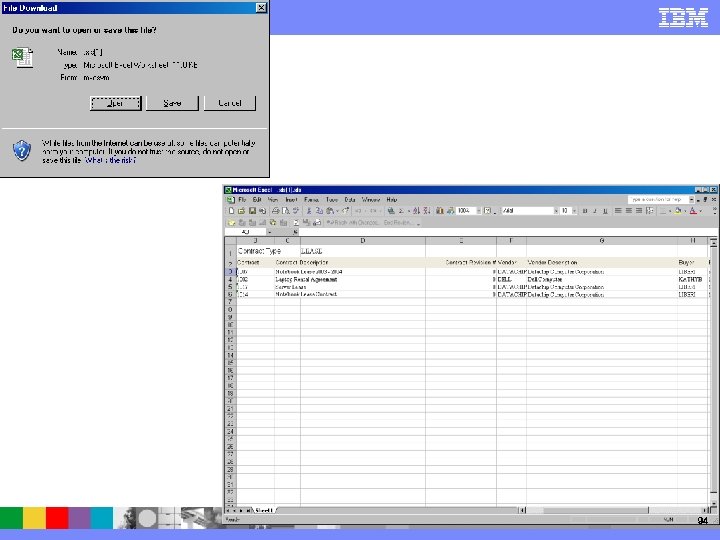Select the Format Painter brush icon
The height and width of the screenshot is (540, 720).
pyautogui.click(x=346, y=211)
